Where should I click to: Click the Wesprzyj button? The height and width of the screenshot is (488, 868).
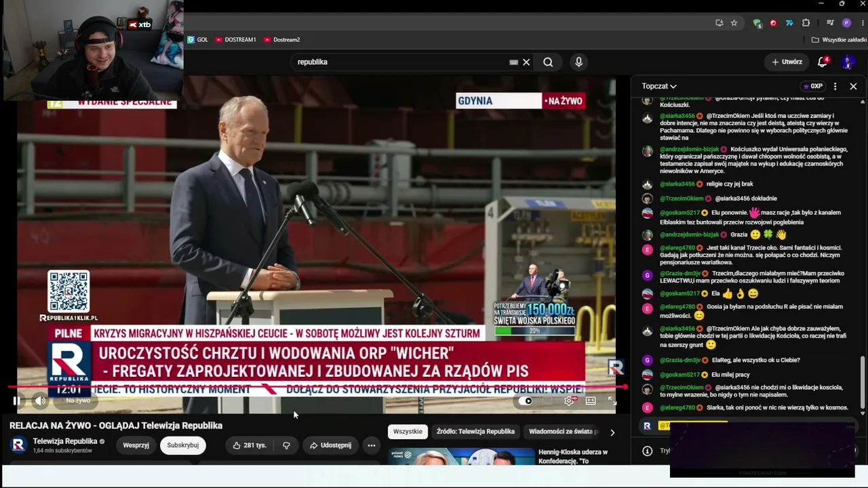coord(136,445)
